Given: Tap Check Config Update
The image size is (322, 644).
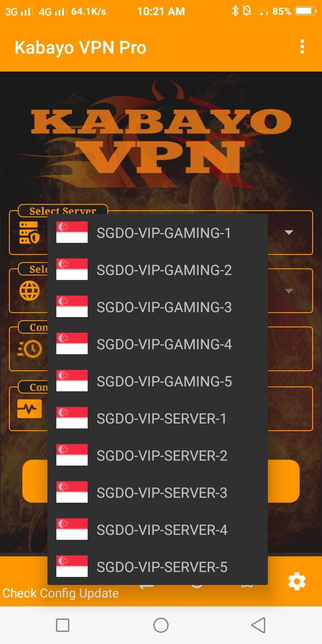Looking at the screenshot, I should coord(61,593).
